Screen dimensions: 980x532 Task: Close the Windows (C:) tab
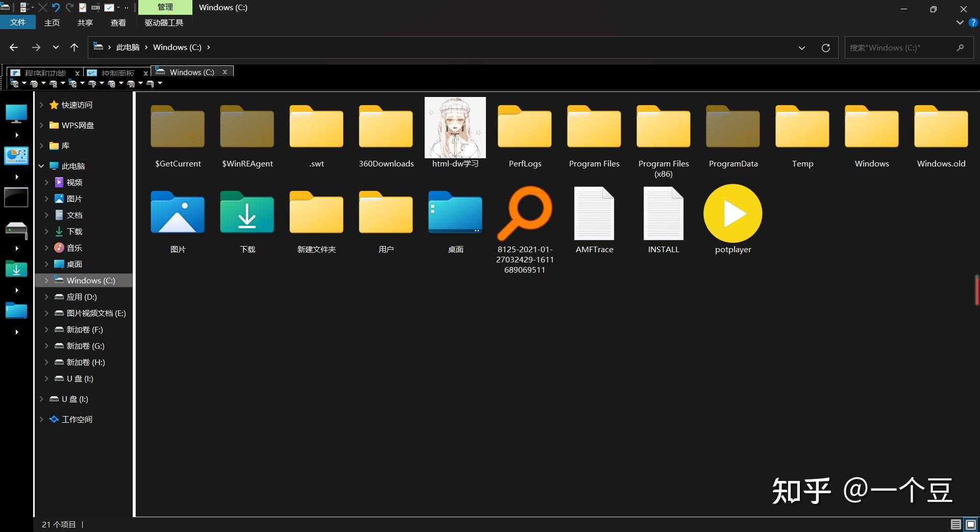coord(225,72)
